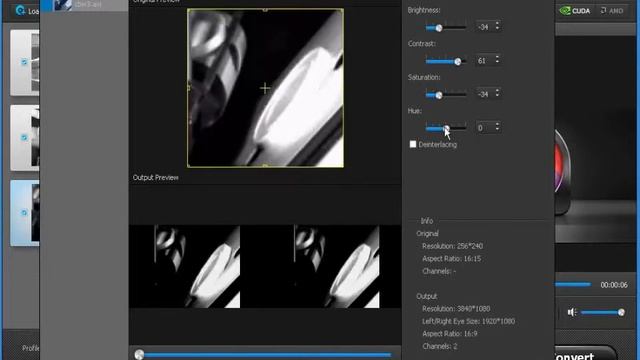This screenshot has height=360, width=640.
Task: Click the volume slider handle
Action: coord(621,312)
